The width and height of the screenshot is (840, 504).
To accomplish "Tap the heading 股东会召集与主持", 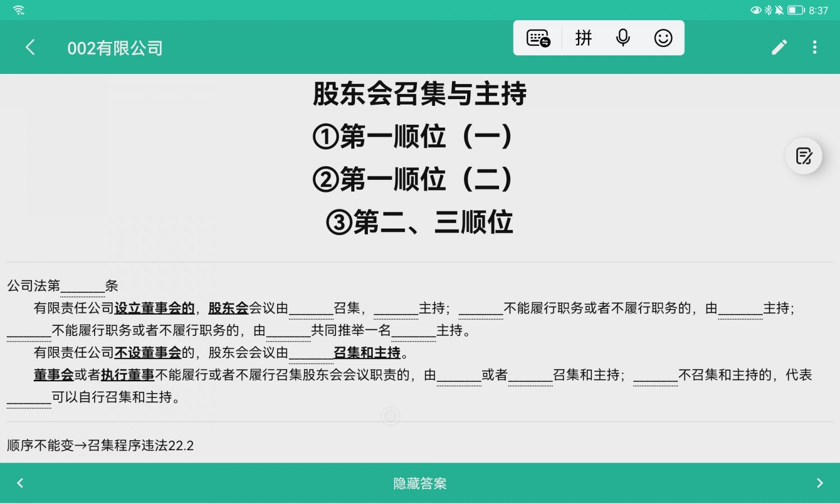I will coord(419,94).
